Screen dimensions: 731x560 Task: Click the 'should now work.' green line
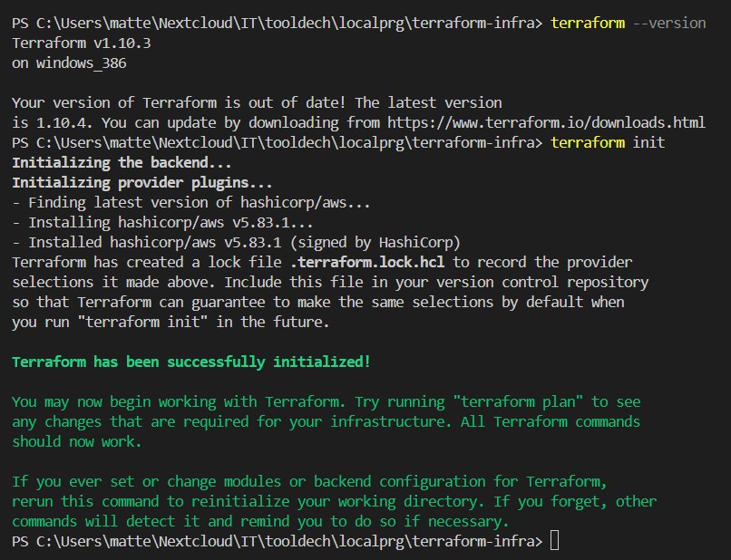pyautogui.click(x=77, y=441)
